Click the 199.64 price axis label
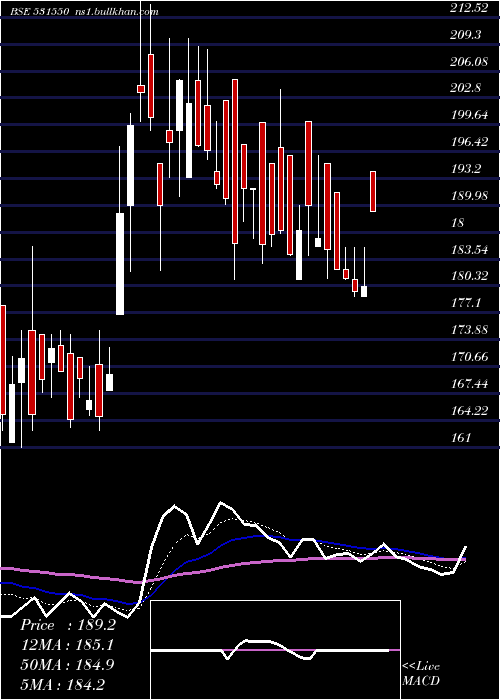 [468, 115]
